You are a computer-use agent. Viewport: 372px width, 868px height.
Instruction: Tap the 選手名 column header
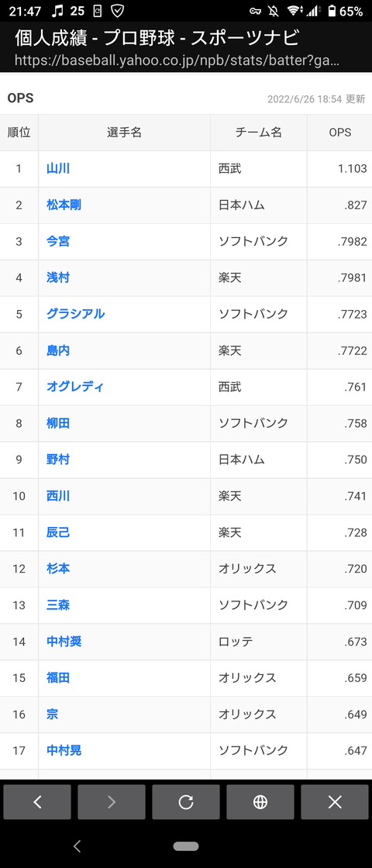point(125,133)
